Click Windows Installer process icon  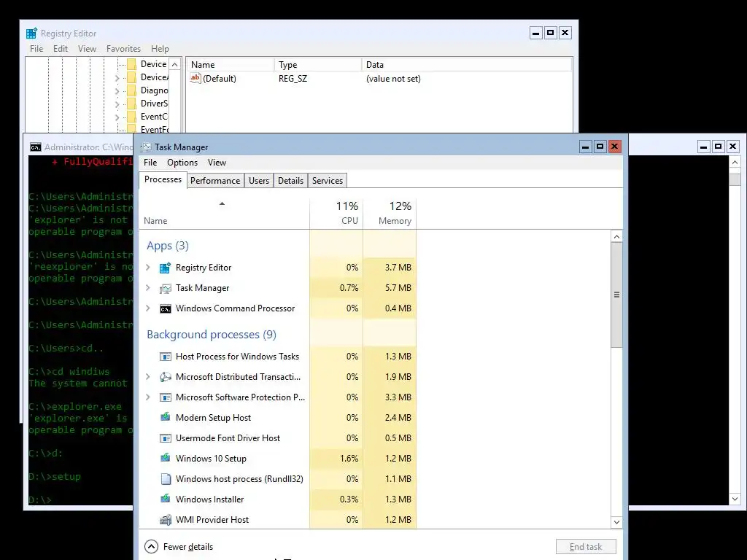166,499
